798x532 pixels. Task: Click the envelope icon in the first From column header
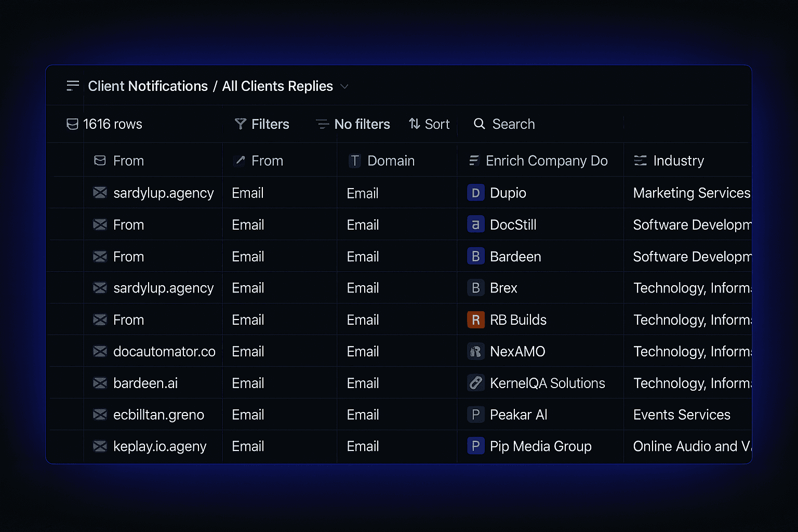point(100,161)
